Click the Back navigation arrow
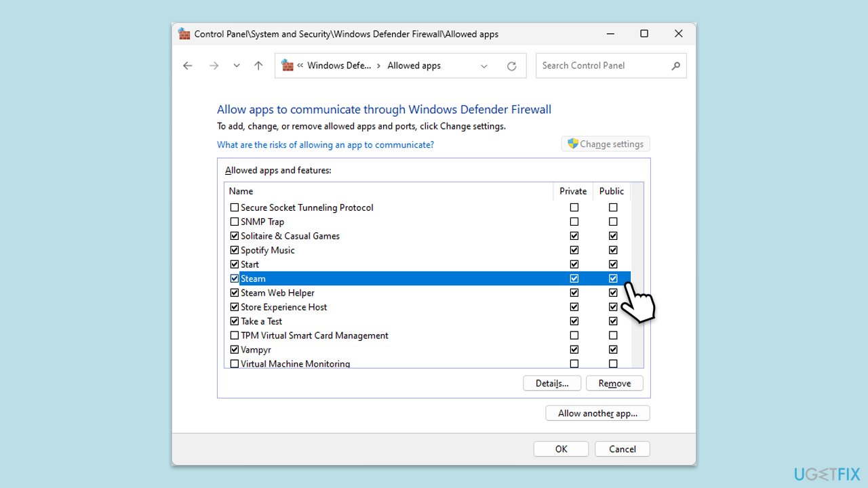 point(188,66)
